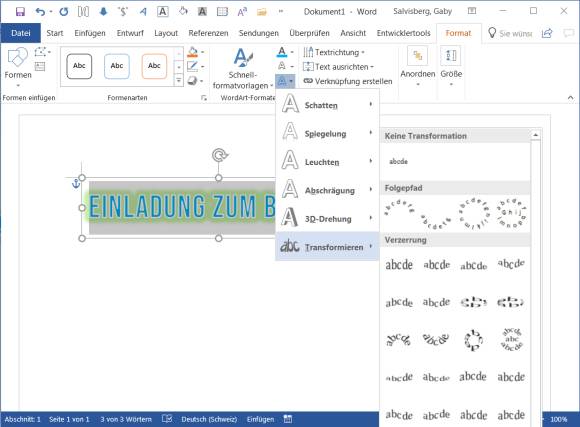This screenshot has height=427, width=580.
Task: Click the shape fill paint bucket icon
Action: pos(192,52)
